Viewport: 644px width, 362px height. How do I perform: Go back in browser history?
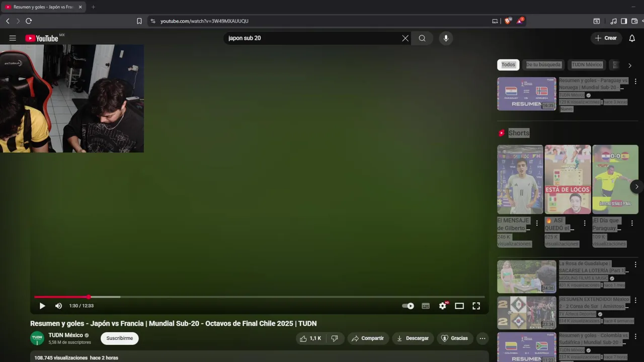click(8, 21)
